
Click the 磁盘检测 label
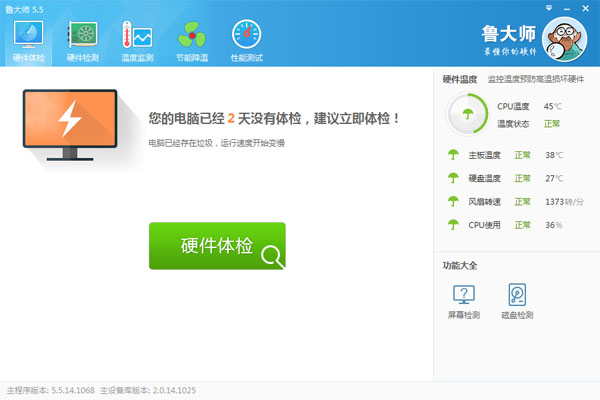coord(517,315)
